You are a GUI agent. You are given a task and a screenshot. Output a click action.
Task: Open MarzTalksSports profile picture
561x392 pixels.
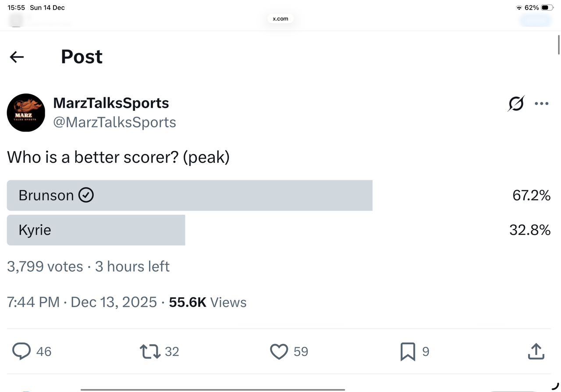point(26,113)
